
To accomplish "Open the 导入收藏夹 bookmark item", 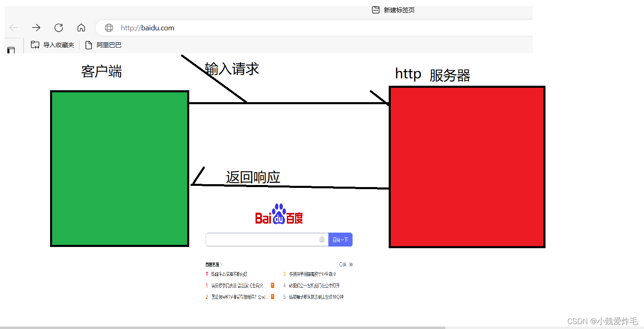I will tap(53, 45).
